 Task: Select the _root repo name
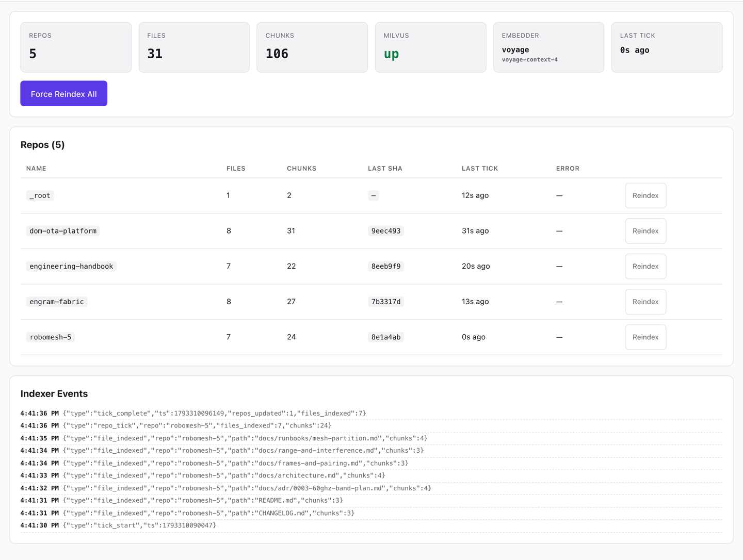pos(40,195)
